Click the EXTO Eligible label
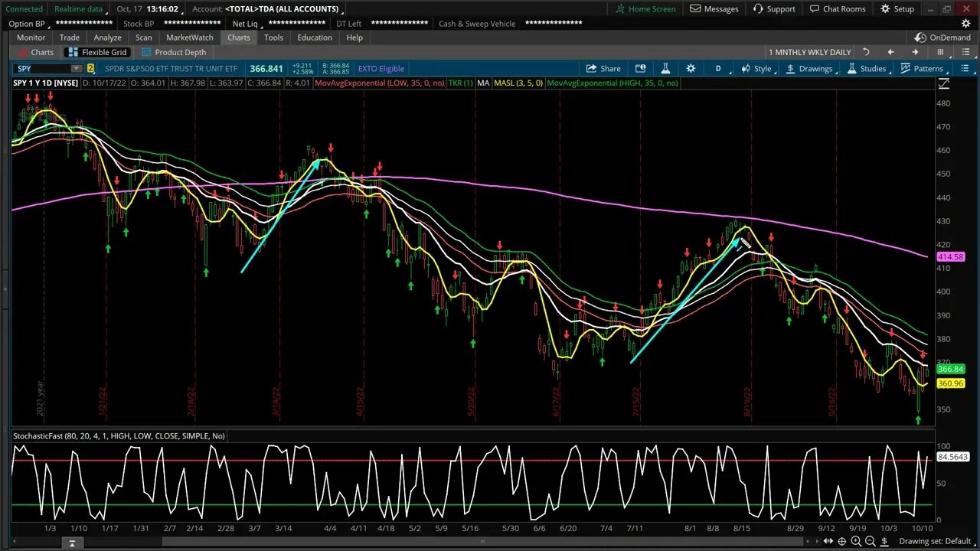This screenshot has width=980, height=551. (x=381, y=69)
